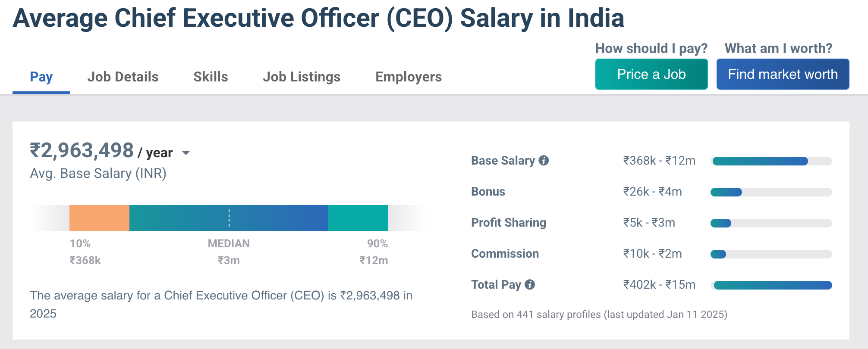Click the Profit Sharing range bar
The width and height of the screenshot is (868, 349).
point(771,223)
